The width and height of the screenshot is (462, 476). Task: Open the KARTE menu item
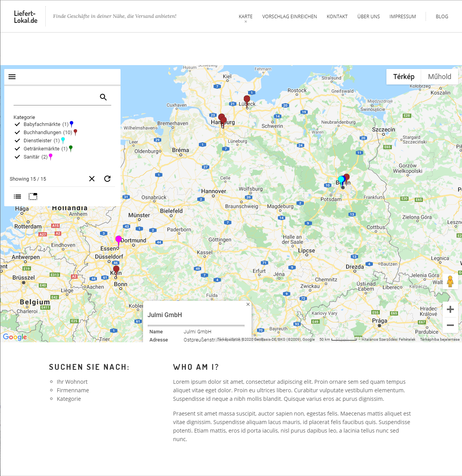pos(245,17)
